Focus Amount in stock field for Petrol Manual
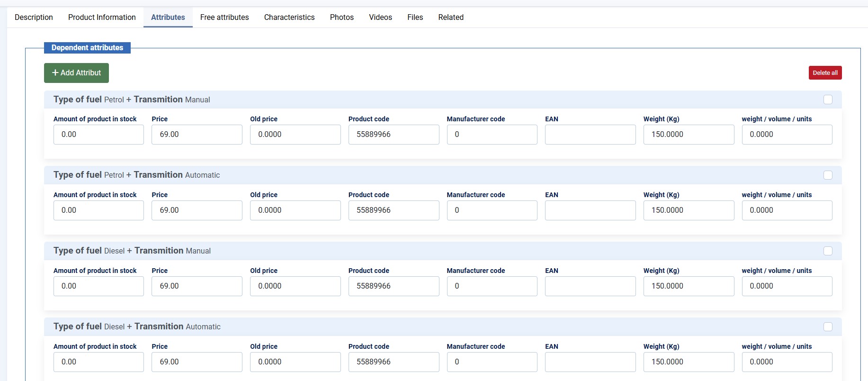The width and height of the screenshot is (868, 381). [x=98, y=135]
